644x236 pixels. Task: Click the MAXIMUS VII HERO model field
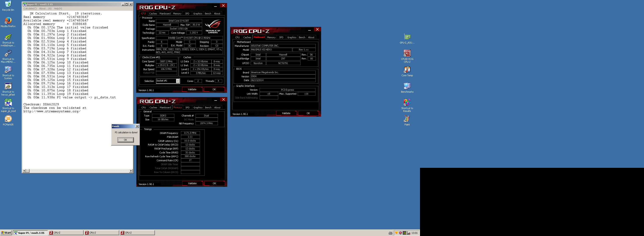point(271,50)
